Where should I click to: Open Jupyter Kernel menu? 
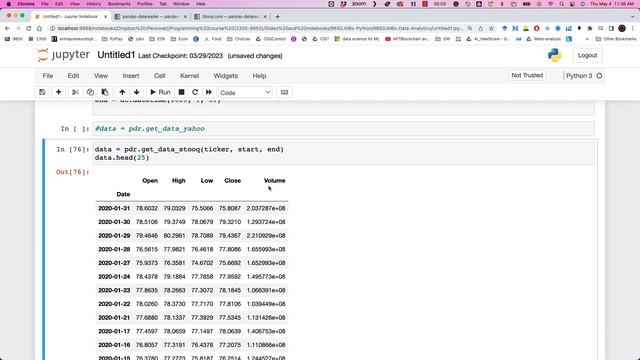(x=189, y=76)
